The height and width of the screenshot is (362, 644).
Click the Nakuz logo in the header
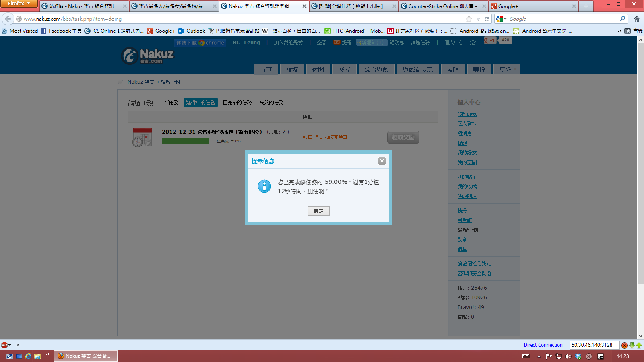click(x=148, y=56)
